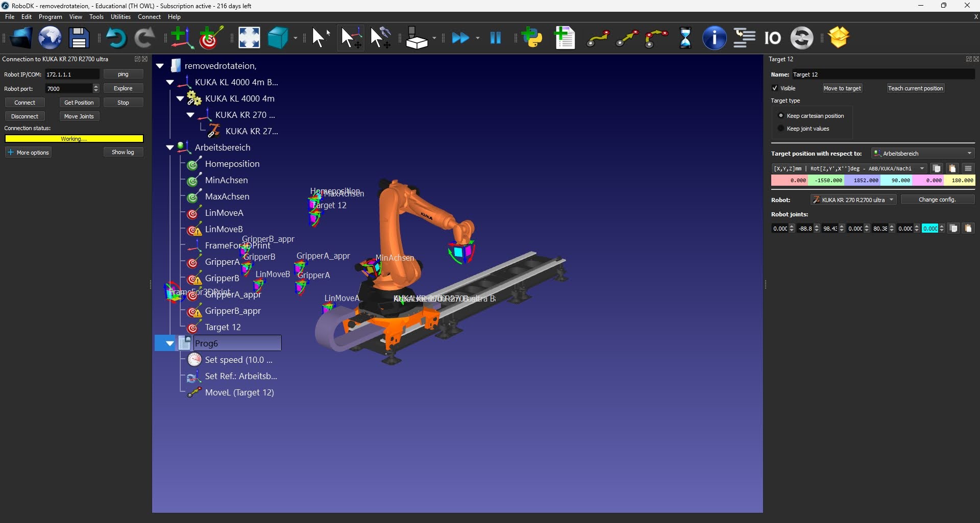Uncheck the Visible checkbox for Target 12
980x523 pixels.
tap(775, 88)
